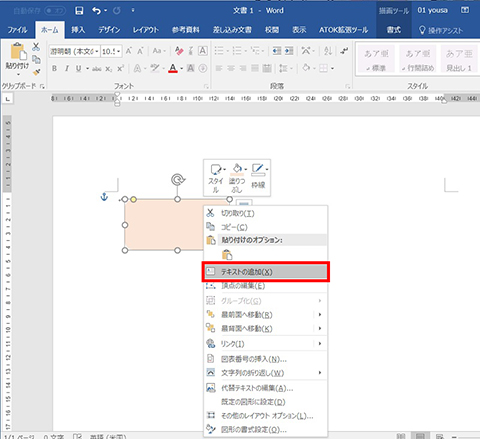The width and height of the screenshot is (480, 439).
Task: Click the Decrease Indent icon
Action: pyautogui.click(x=277, y=51)
